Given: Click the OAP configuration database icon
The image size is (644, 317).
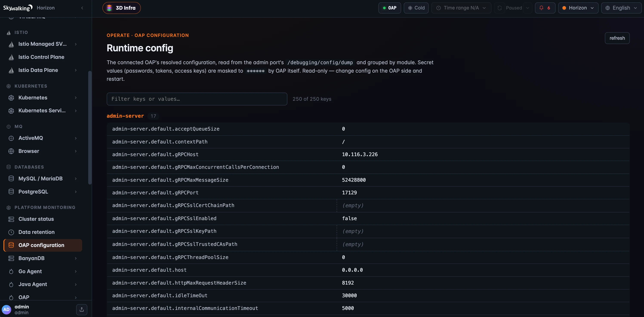Looking at the screenshot, I should tap(11, 245).
